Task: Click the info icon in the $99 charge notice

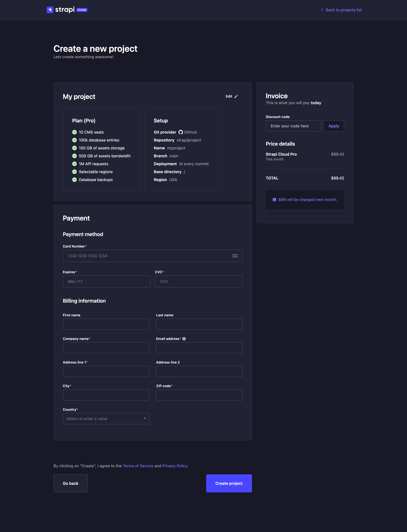Action: click(x=274, y=200)
